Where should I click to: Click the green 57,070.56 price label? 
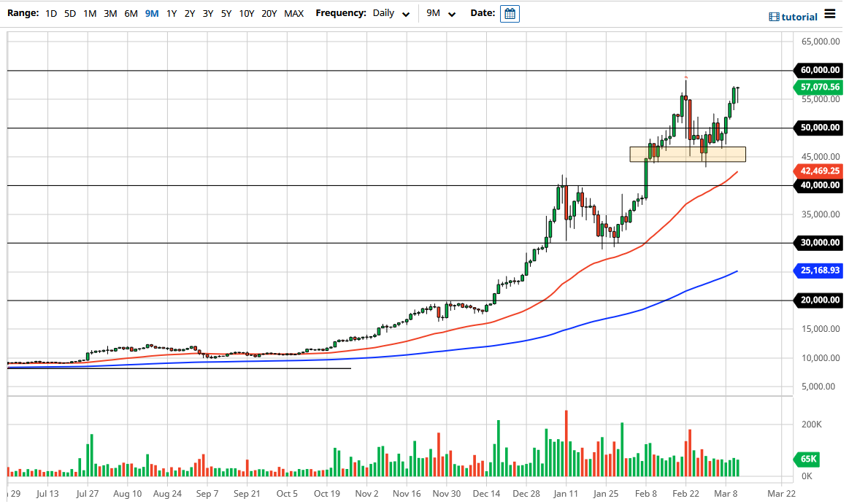(818, 85)
